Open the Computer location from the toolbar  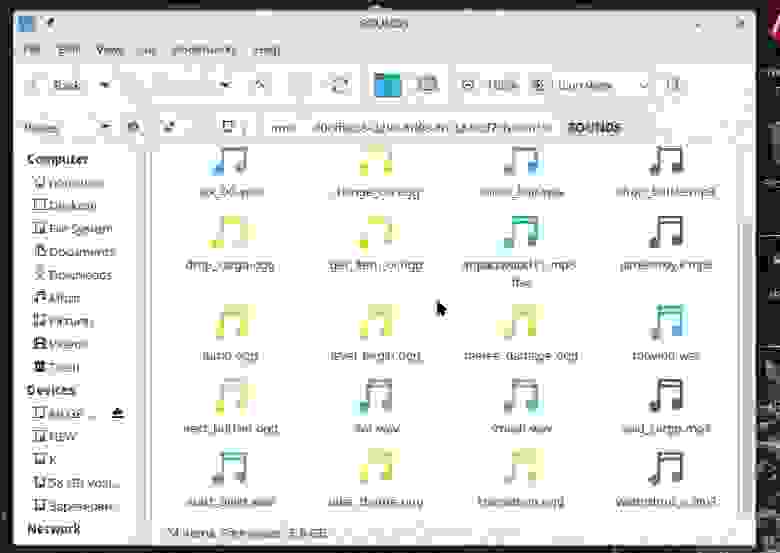tap(427, 85)
